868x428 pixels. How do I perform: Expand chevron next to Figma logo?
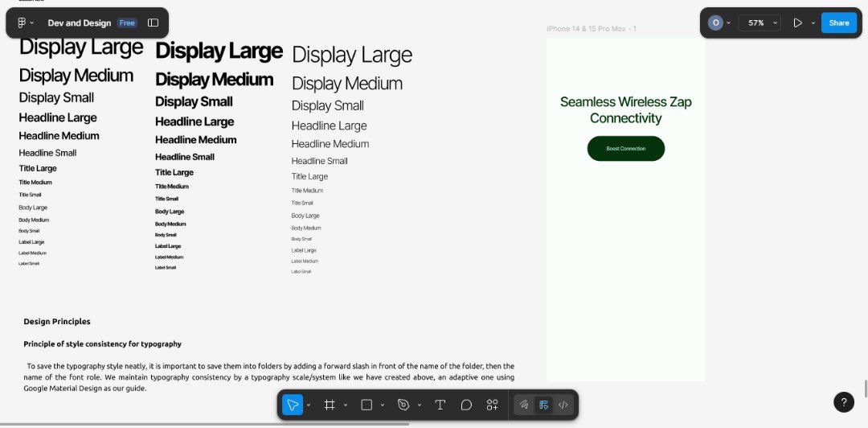click(x=32, y=23)
